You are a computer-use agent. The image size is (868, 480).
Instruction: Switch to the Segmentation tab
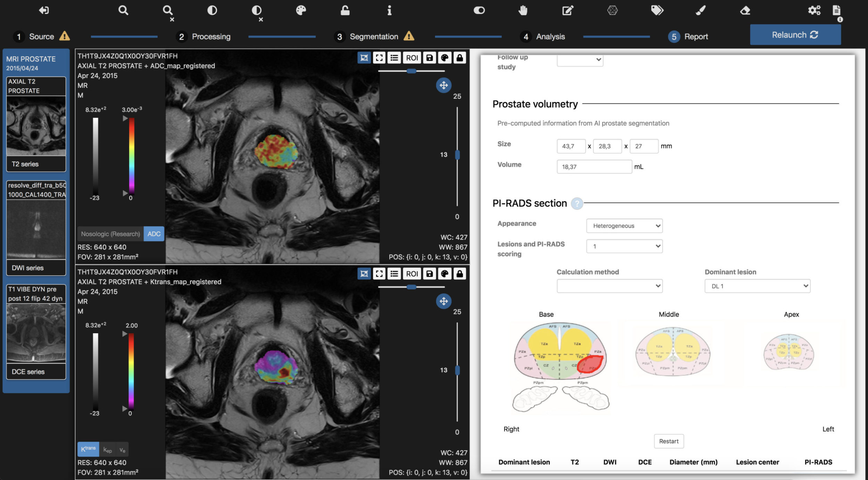(x=374, y=35)
